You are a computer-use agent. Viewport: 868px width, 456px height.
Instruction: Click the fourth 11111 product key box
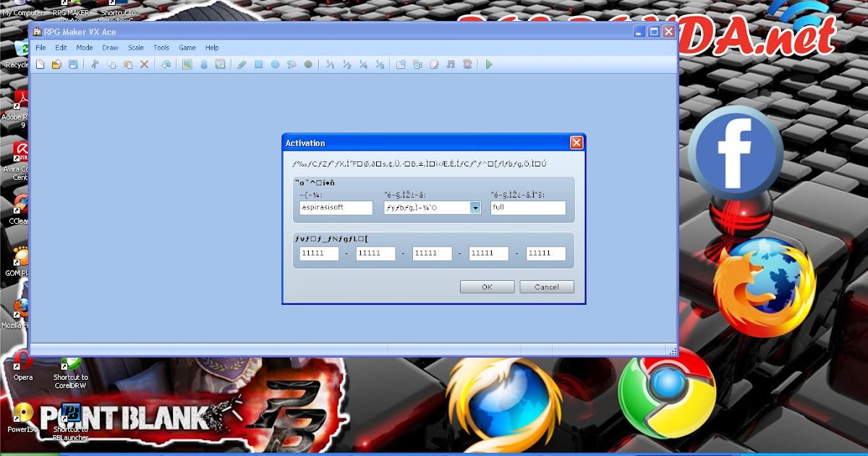[489, 253]
